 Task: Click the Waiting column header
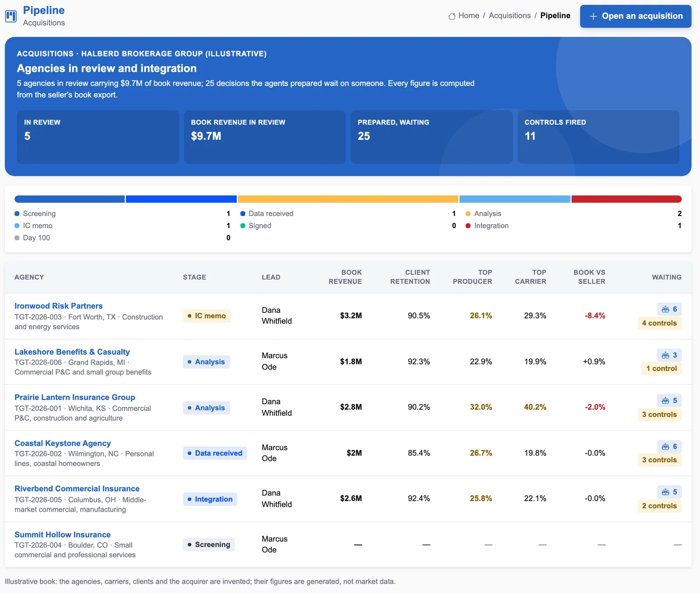coord(667,277)
